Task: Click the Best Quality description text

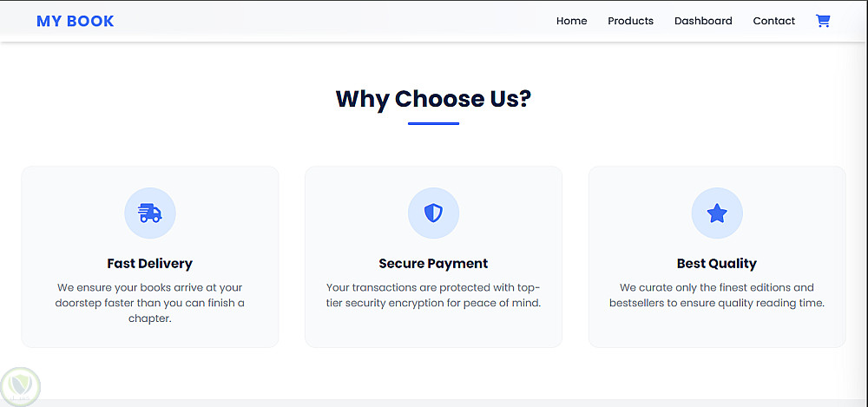Action: coord(717,295)
